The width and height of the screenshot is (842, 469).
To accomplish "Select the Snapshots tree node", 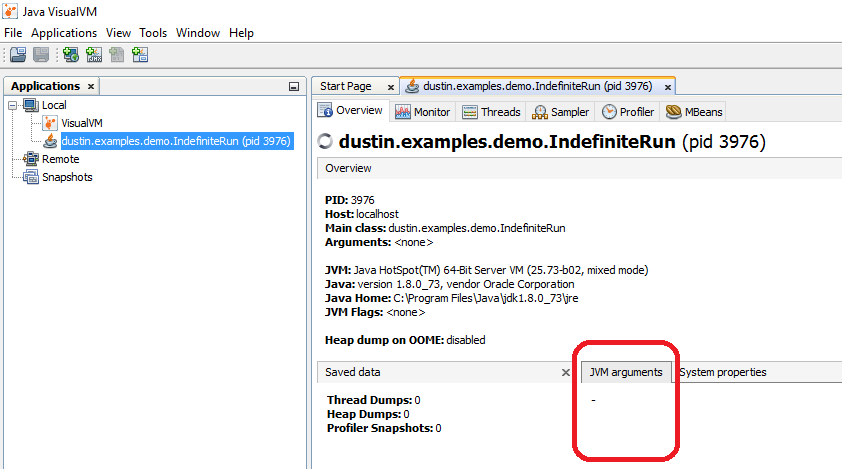I will 67,177.
